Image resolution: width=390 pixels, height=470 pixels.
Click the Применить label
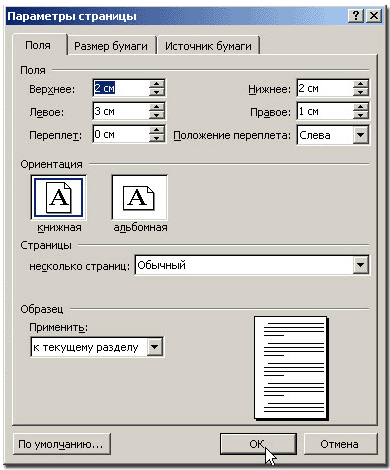59,327
